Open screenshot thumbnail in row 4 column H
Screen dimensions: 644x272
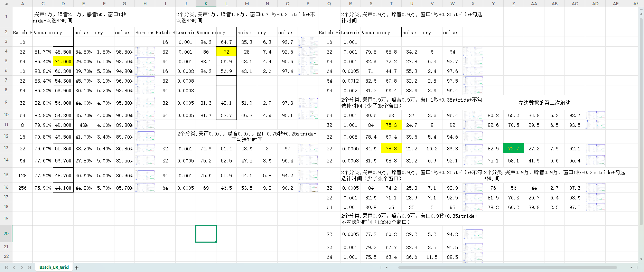145,52
